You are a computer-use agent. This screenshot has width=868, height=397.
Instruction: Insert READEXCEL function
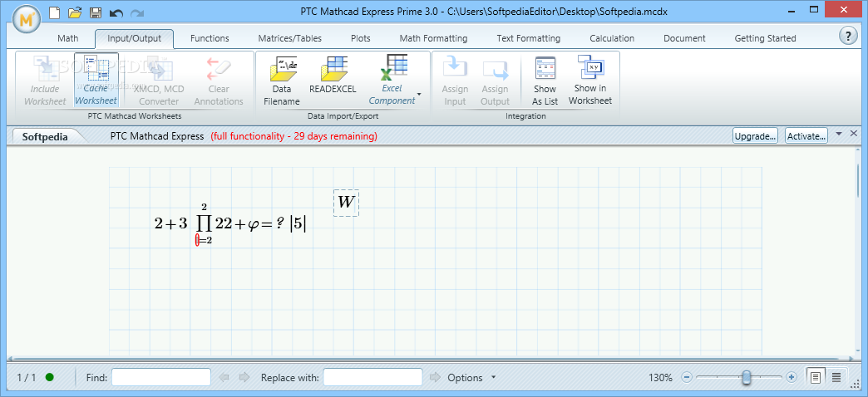click(x=333, y=75)
